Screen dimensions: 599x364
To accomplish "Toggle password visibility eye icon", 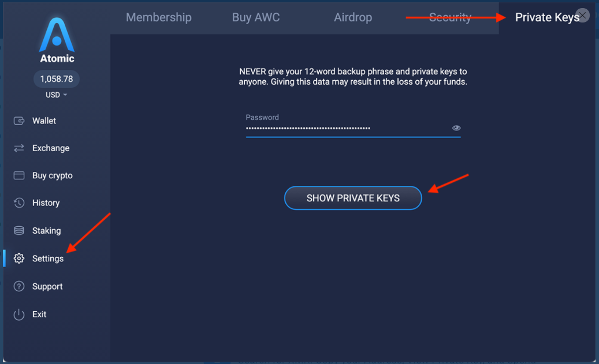I will click(x=456, y=128).
